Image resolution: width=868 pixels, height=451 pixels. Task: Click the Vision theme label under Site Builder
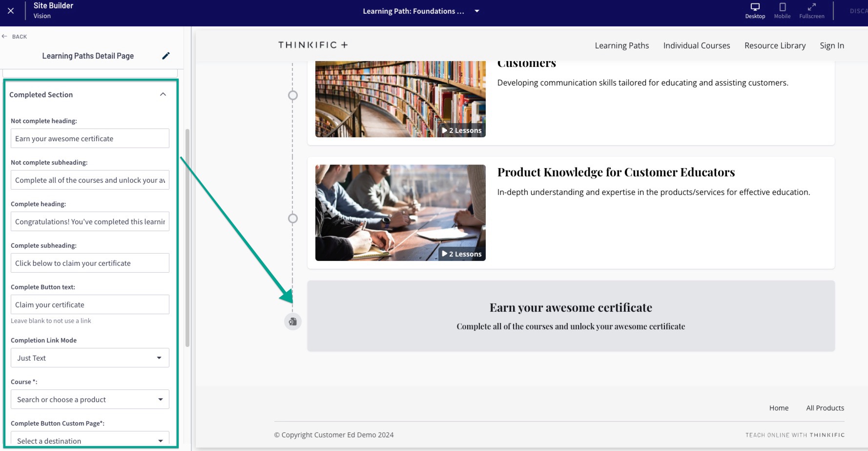pyautogui.click(x=42, y=16)
